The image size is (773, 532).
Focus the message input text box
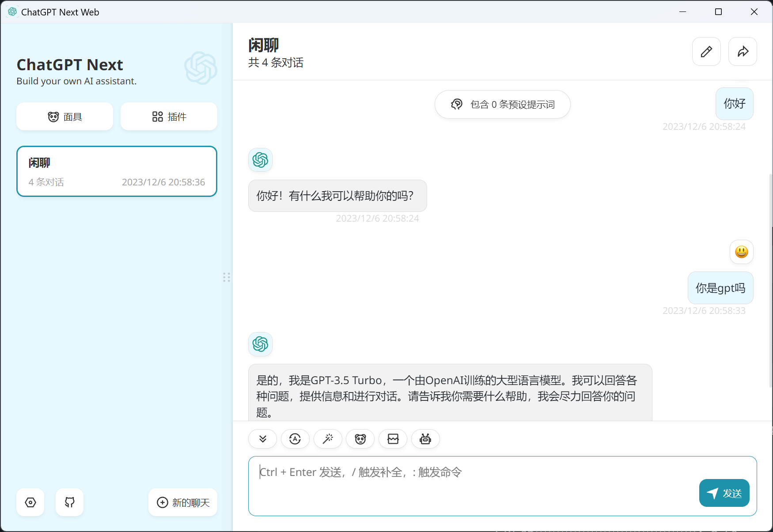click(x=503, y=486)
